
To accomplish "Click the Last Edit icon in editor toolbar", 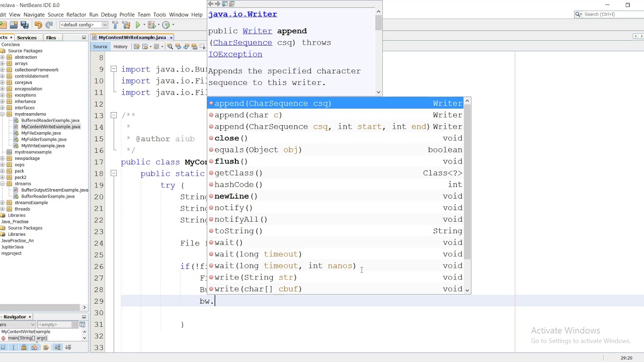I will [136, 47].
